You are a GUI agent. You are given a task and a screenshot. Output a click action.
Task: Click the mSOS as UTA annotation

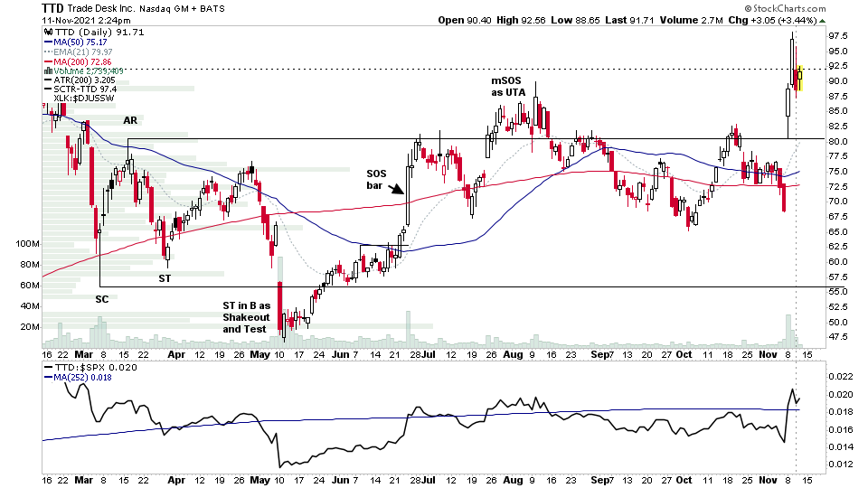point(508,87)
